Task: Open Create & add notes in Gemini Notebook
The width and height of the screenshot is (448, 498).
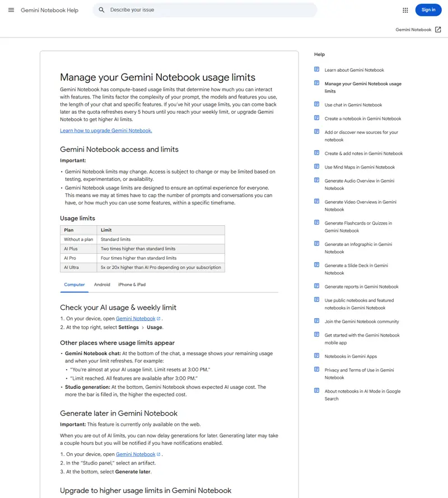Action: click(x=363, y=153)
